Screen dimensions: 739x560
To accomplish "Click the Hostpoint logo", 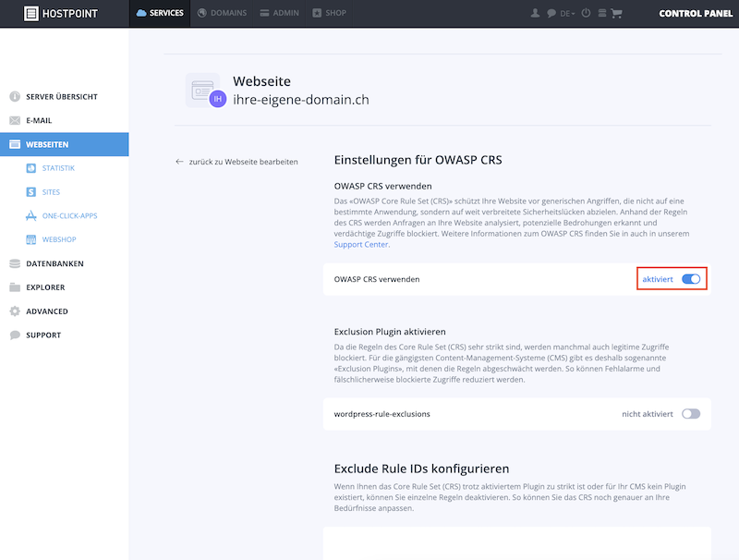I will point(61,13).
